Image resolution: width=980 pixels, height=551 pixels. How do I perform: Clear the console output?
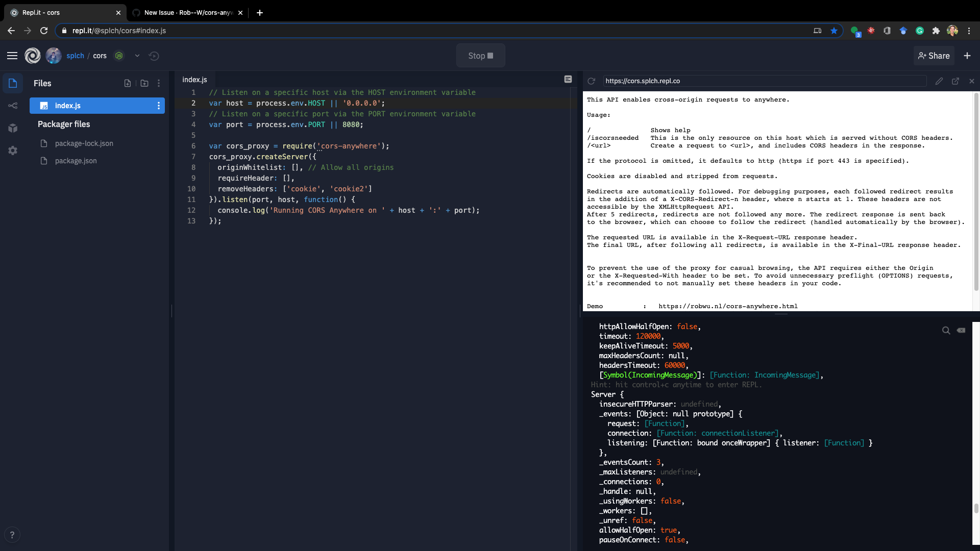coord(962,330)
